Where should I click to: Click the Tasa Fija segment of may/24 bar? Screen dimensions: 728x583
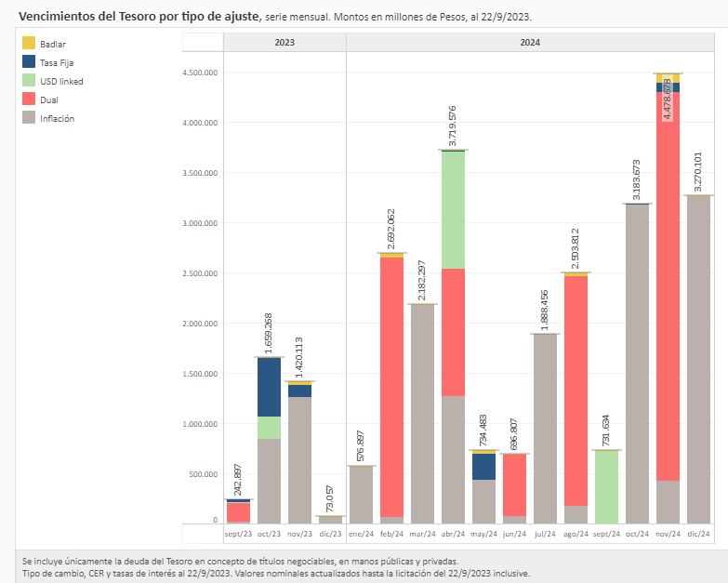483,467
